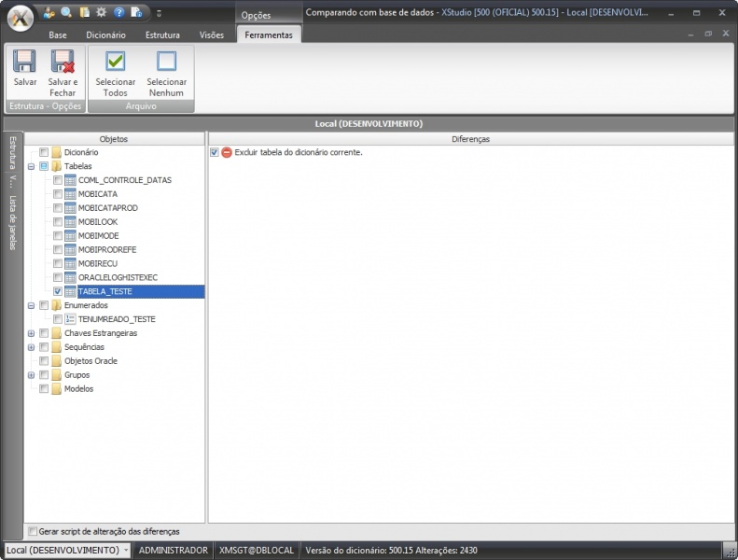Viewport: 738px width, 560px height.
Task: Click the Versão do dicionário status text
Action: [391, 550]
